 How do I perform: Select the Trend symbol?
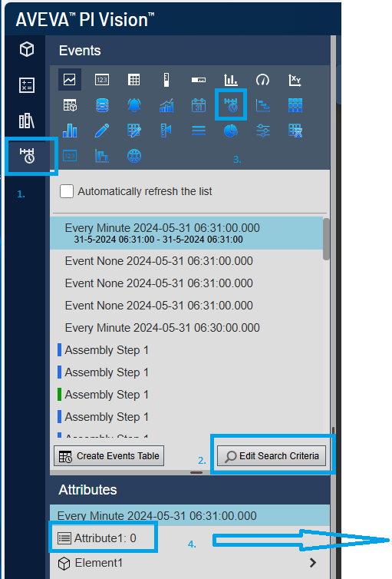pyautogui.click(x=70, y=79)
